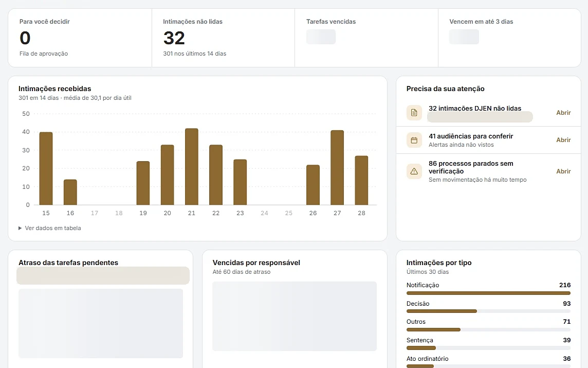Select the 'Para você decidir' card
This screenshot has height=368, width=588.
coord(80,38)
